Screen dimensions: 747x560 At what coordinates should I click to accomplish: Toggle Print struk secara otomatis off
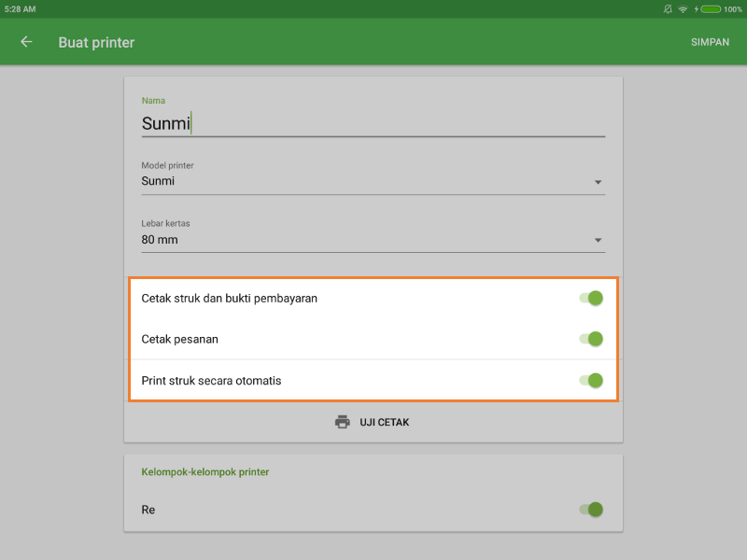pyautogui.click(x=591, y=381)
